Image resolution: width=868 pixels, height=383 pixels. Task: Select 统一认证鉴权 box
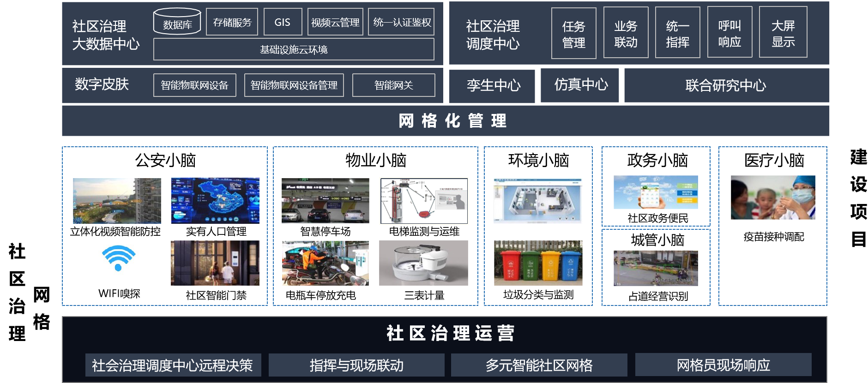click(x=401, y=22)
